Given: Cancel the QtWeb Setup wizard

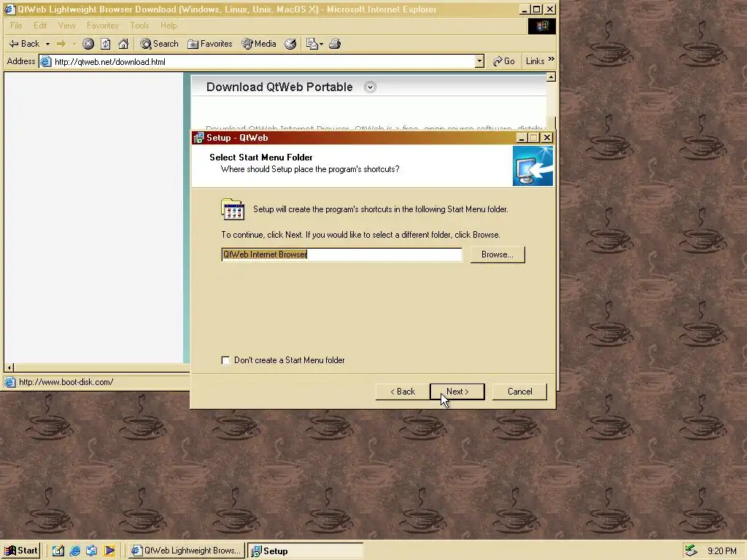Looking at the screenshot, I should [519, 392].
